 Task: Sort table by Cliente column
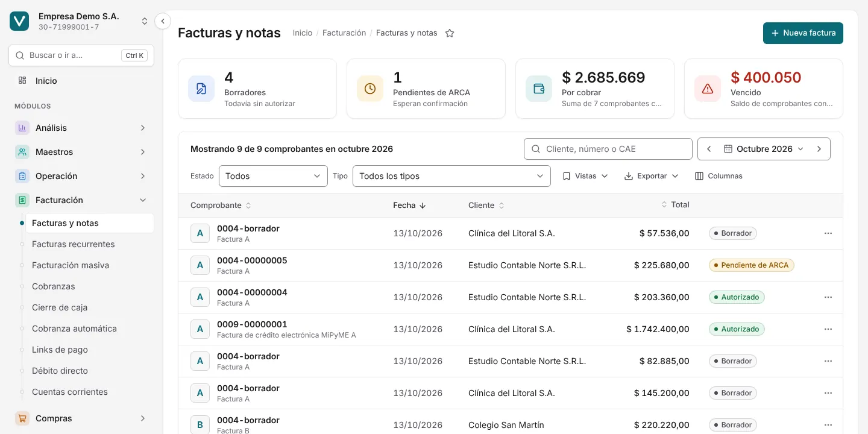coord(486,206)
